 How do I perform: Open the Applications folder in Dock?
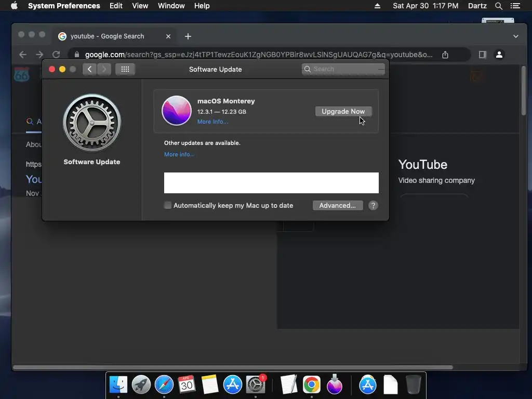pyautogui.click(x=368, y=384)
